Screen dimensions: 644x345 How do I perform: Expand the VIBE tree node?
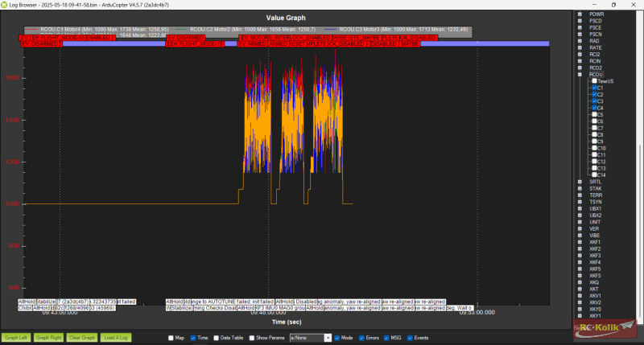[580, 236]
